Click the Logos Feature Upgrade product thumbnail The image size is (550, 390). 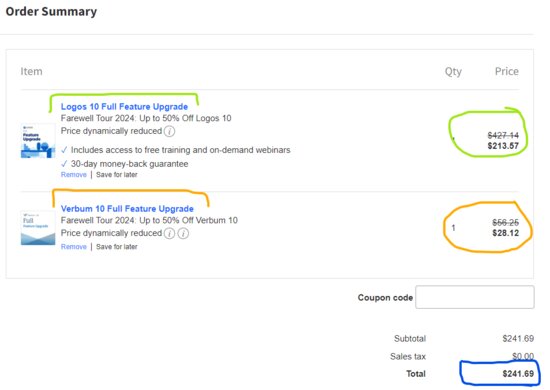(x=38, y=141)
